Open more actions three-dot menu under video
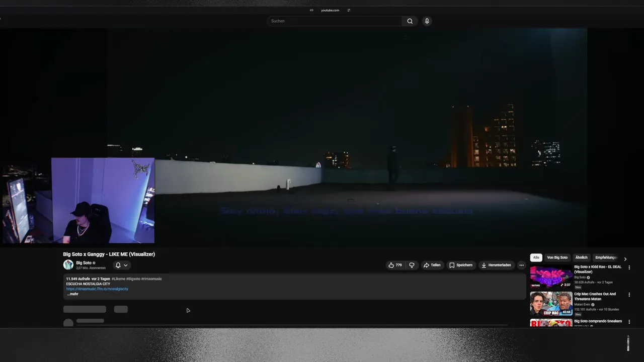644x362 pixels. 521,265
